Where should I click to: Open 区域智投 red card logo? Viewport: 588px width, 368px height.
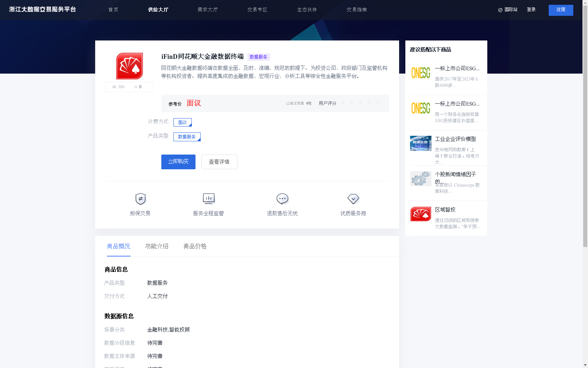(421, 214)
